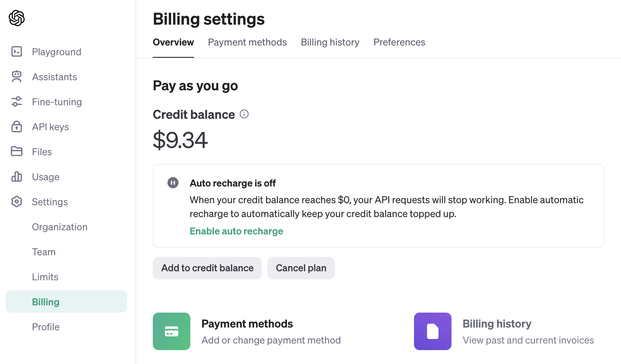Click the OpenAI logo icon
621x364 pixels.
pyautogui.click(x=17, y=18)
